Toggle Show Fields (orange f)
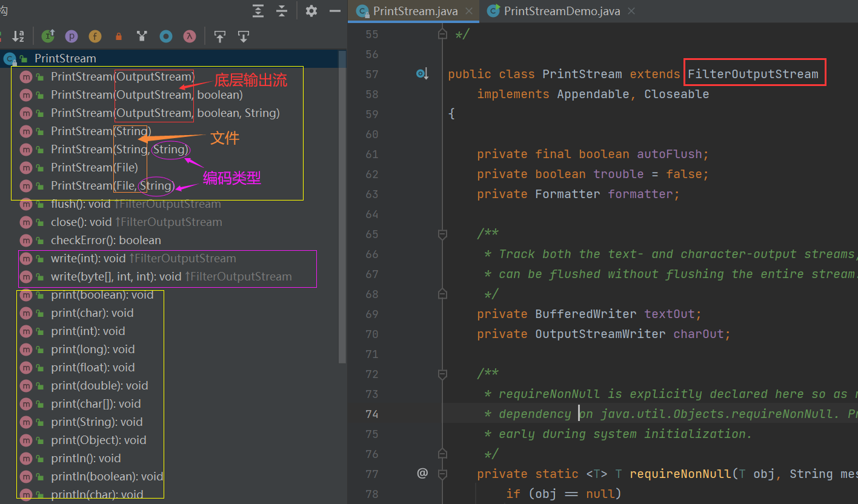The width and height of the screenshot is (858, 504). pos(95,36)
